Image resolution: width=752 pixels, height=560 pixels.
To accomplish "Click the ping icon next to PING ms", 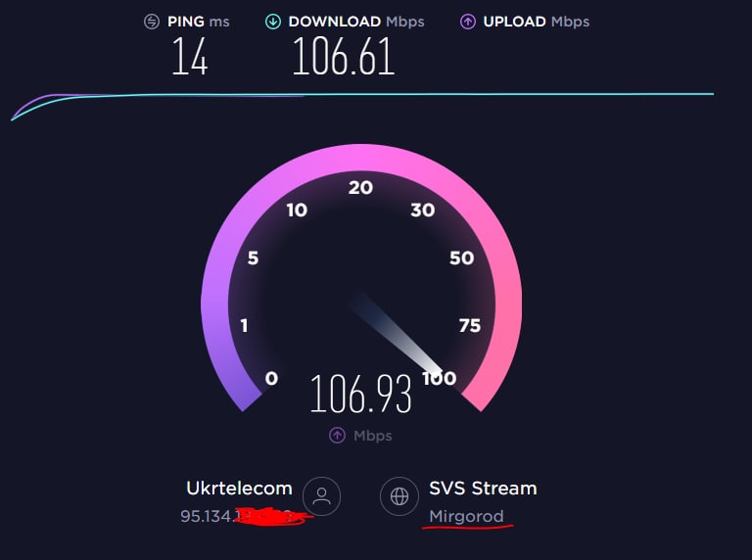I will click(152, 22).
